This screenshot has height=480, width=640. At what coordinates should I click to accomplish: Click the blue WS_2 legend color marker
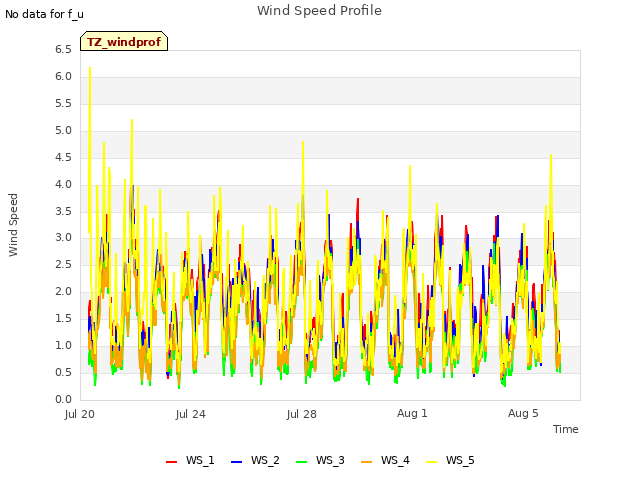[x=236, y=462]
